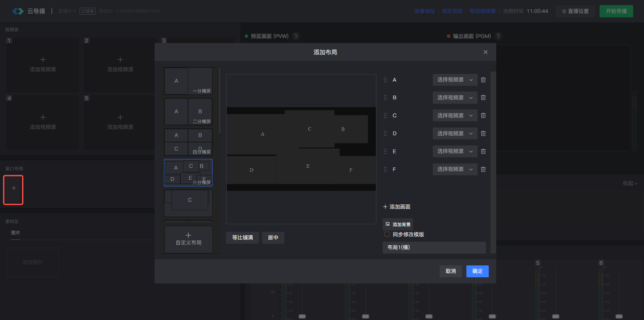The height and width of the screenshot is (320, 644).
Task: Grab the drag handle for slot A
Action: pos(385,80)
